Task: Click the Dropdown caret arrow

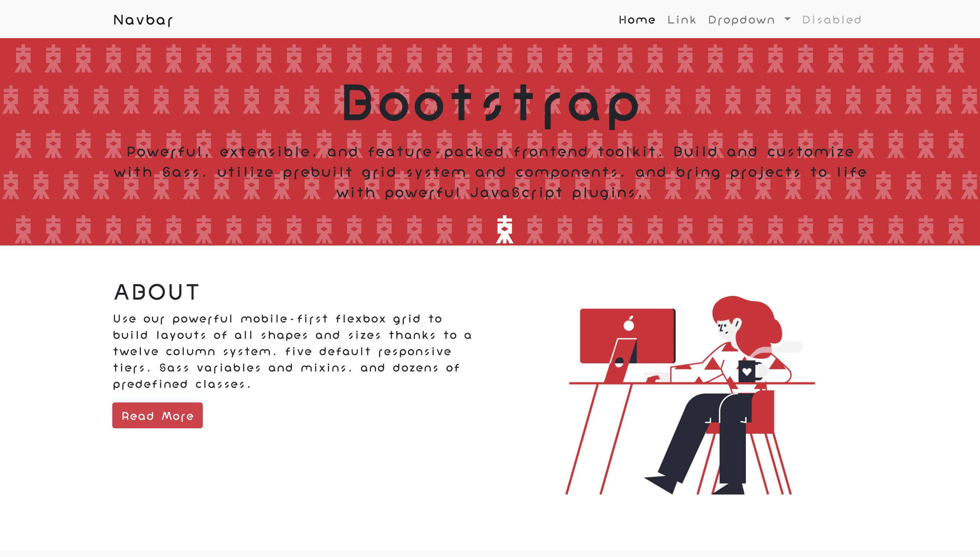Action: click(787, 19)
